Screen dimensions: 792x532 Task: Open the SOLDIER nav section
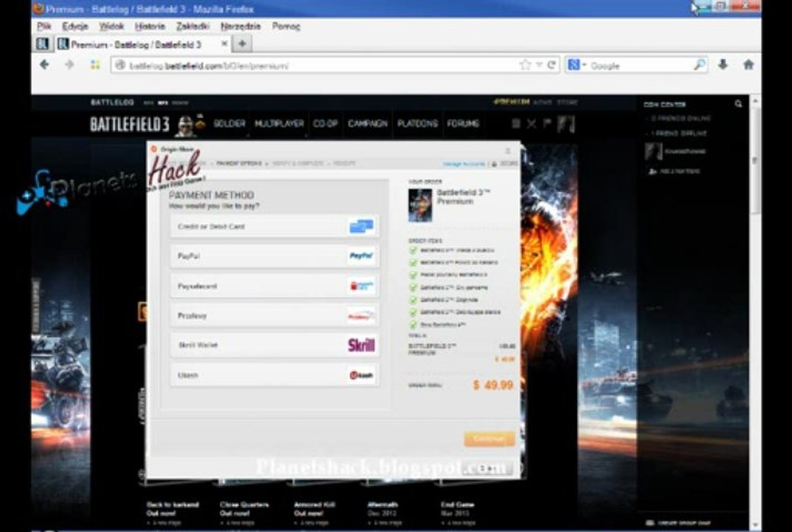coord(229,123)
